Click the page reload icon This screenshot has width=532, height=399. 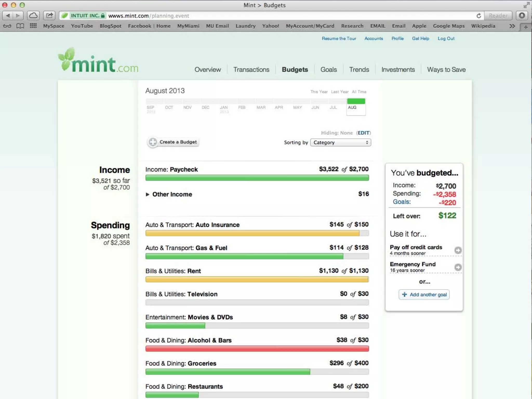[478, 16]
